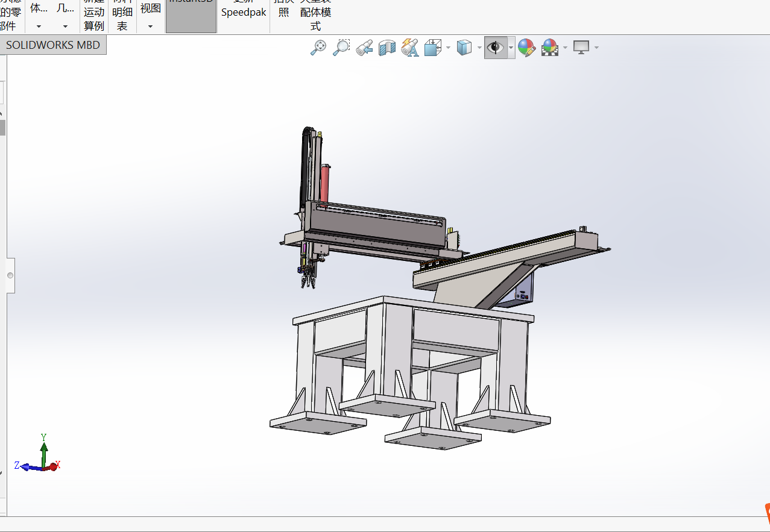
Task: Click the View Settings monitor icon
Action: tap(581, 48)
